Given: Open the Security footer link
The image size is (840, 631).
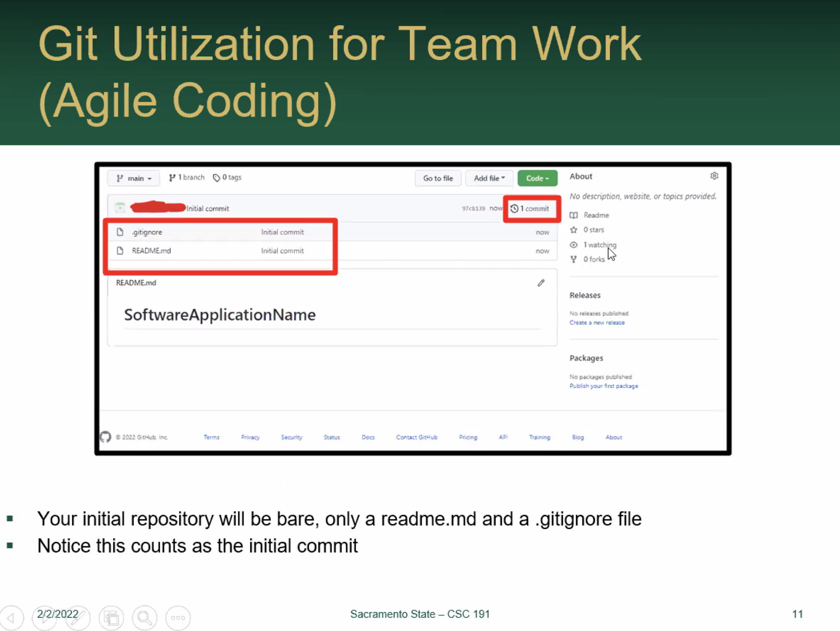Looking at the screenshot, I should pyautogui.click(x=291, y=437).
